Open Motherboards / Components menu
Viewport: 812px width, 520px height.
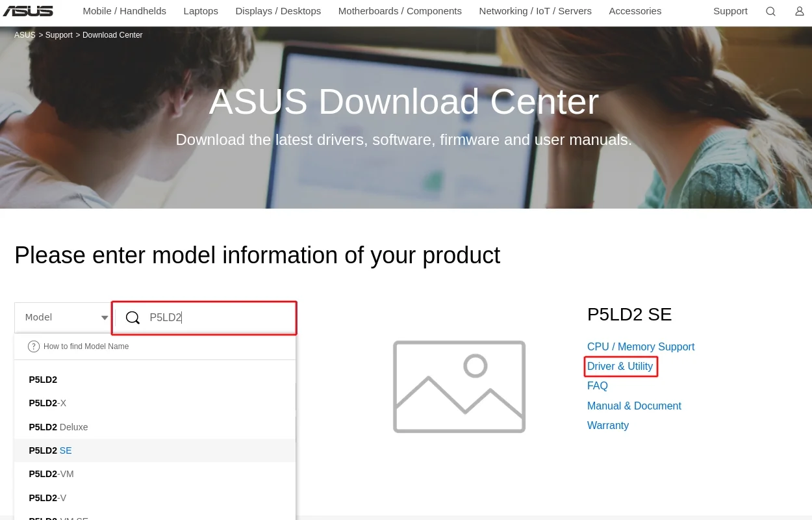point(400,11)
